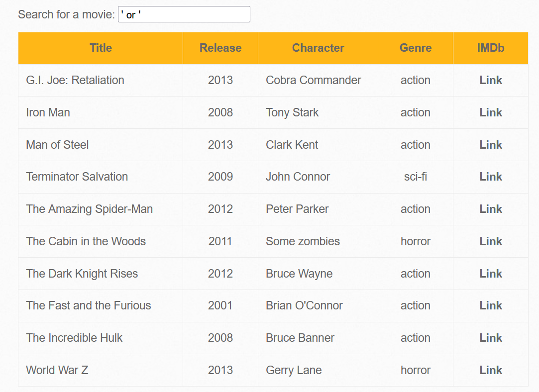Click the Clark Kent character cell
The height and width of the screenshot is (392, 539).
(318, 145)
